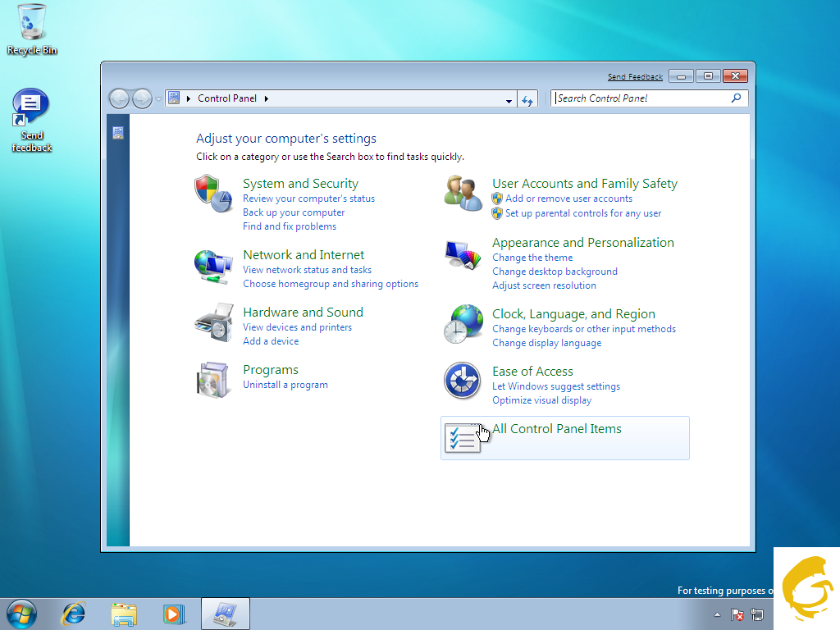Click the User Accounts and Family Safety icon
Image resolution: width=840 pixels, height=630 pixels.
(x=463, y=194)
